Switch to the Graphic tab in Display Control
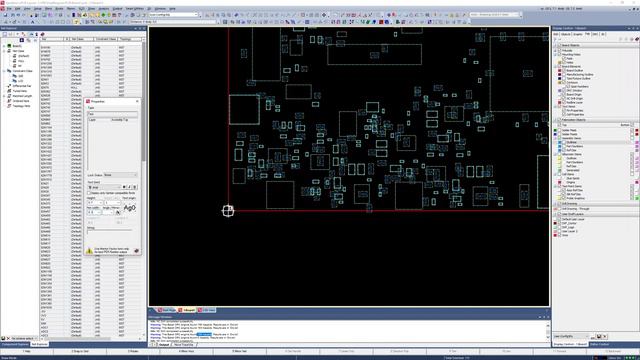Screen dimensions: 640x360 pos(578,34)
